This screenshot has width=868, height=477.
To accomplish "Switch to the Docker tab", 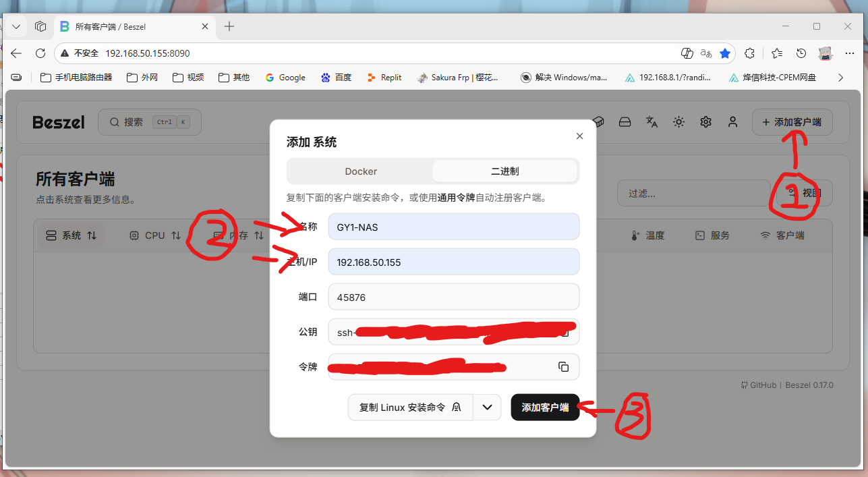I will [361, 171].
